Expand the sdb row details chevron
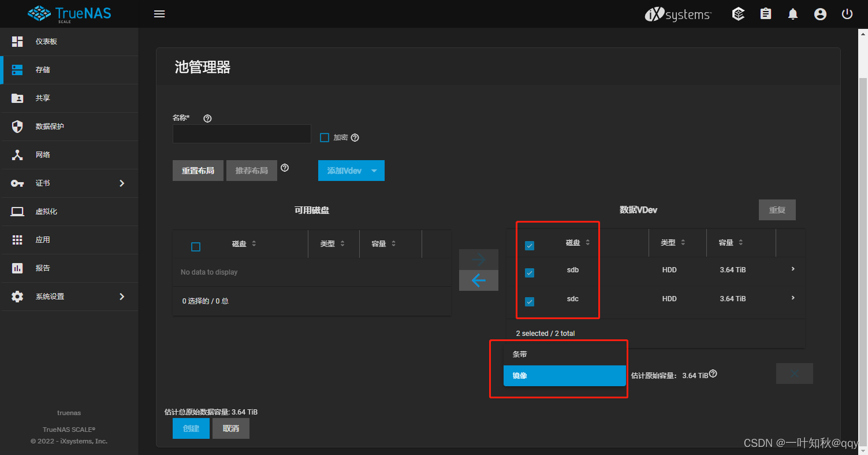868x455 pixels. pyautogui.click(x=793, y=269)
